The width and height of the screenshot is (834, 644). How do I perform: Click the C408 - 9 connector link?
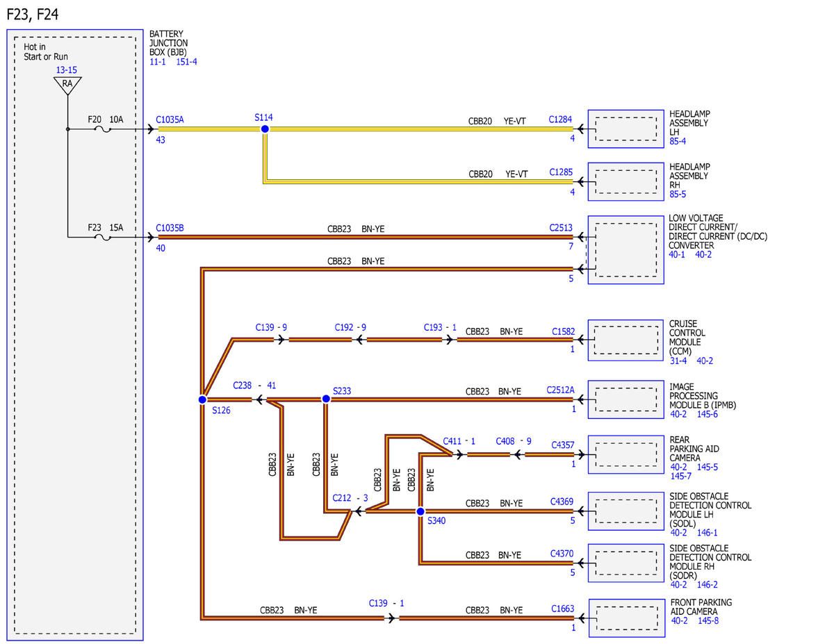(514, 441)
